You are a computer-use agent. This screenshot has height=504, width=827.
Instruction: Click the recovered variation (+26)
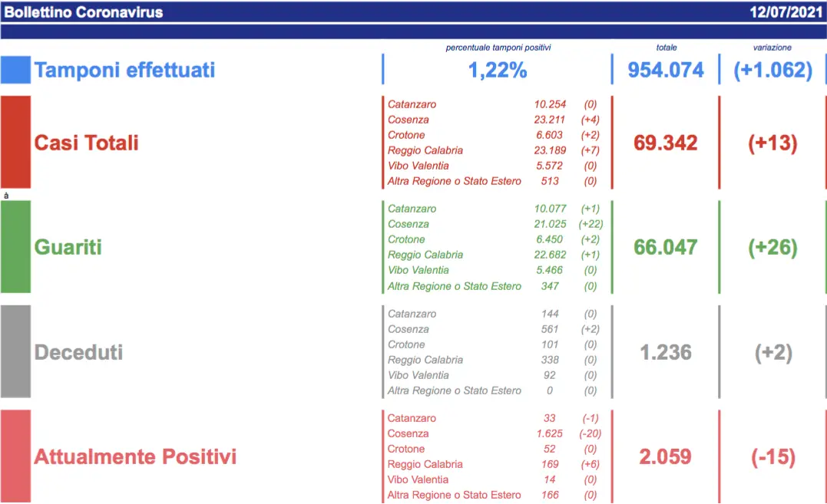(772, 247)
